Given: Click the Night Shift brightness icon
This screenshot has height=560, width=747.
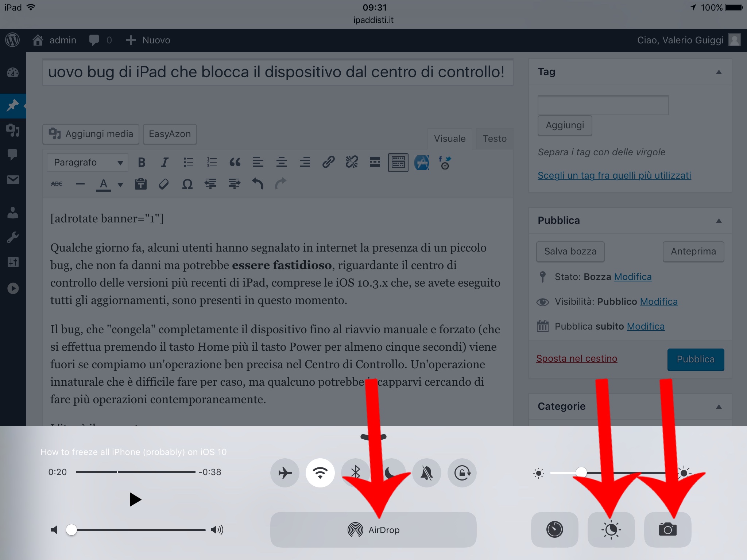Looking at the screenshot, I should click(611, 529).
